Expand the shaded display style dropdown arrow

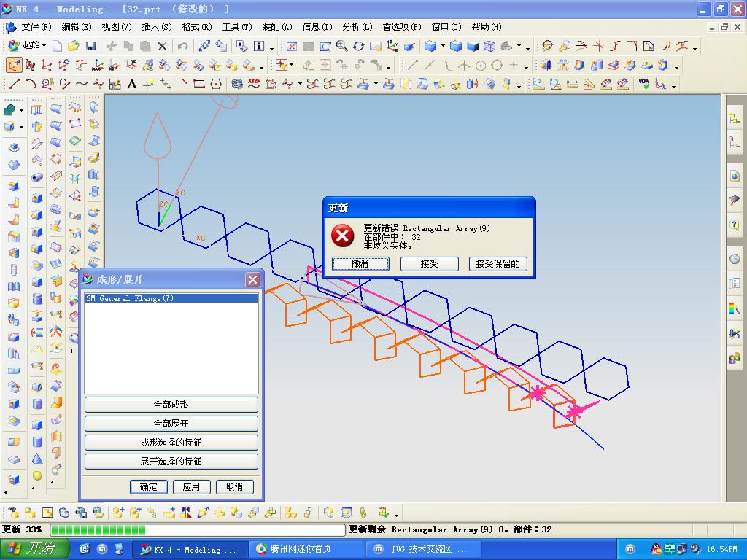443,46
